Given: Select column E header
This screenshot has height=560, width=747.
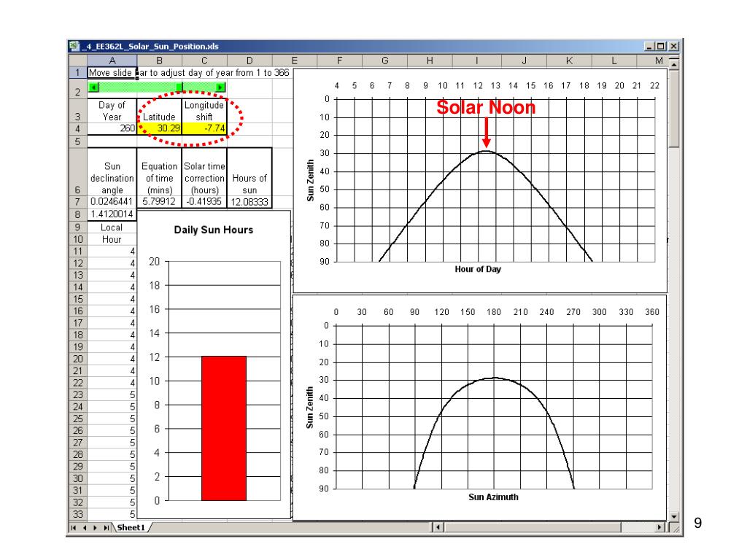Looking at the screenshot, I should [x=295, y=61].
